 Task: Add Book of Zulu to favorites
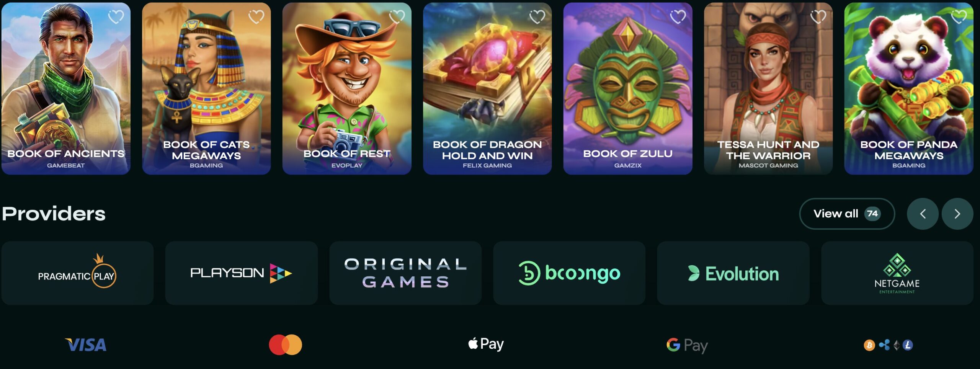pos(678,16)
